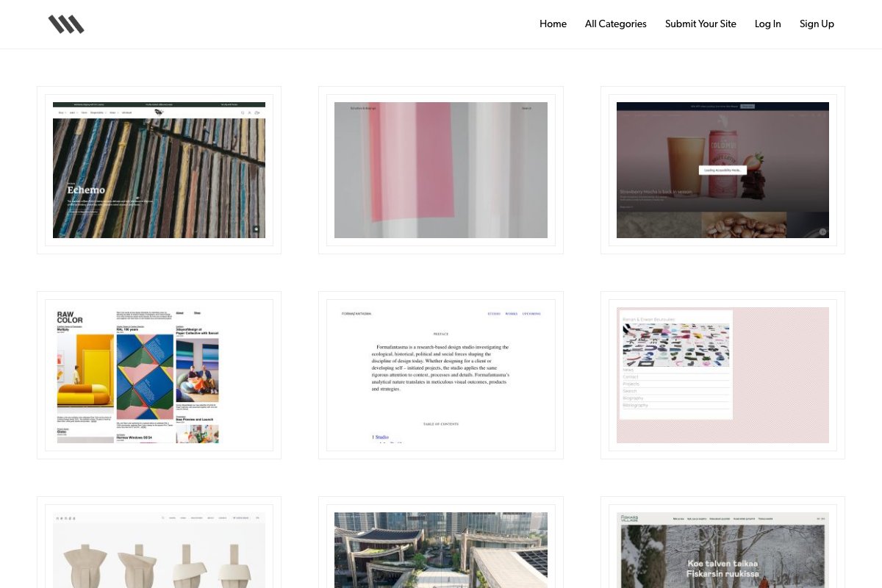Open the pink Schuhlers & Rosinger site thumbnail
882x588 pixels.
441,170
